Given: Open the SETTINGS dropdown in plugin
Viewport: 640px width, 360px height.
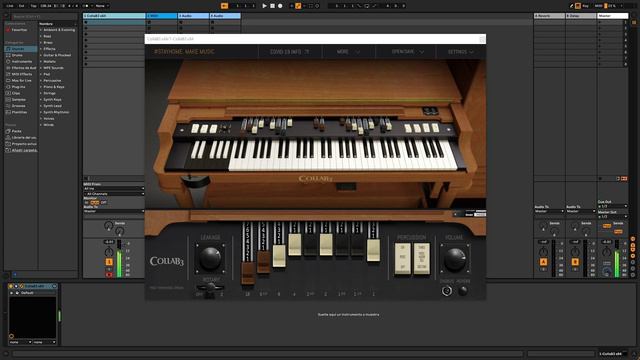Looking at the screenshot, I should click(461, 52).
